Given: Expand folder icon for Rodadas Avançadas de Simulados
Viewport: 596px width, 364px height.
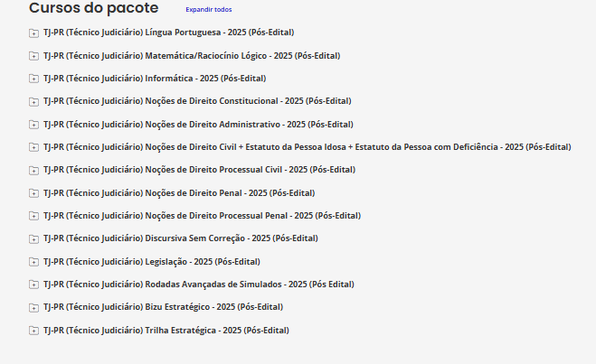Looking at the screenshot, I should [33, 285].
